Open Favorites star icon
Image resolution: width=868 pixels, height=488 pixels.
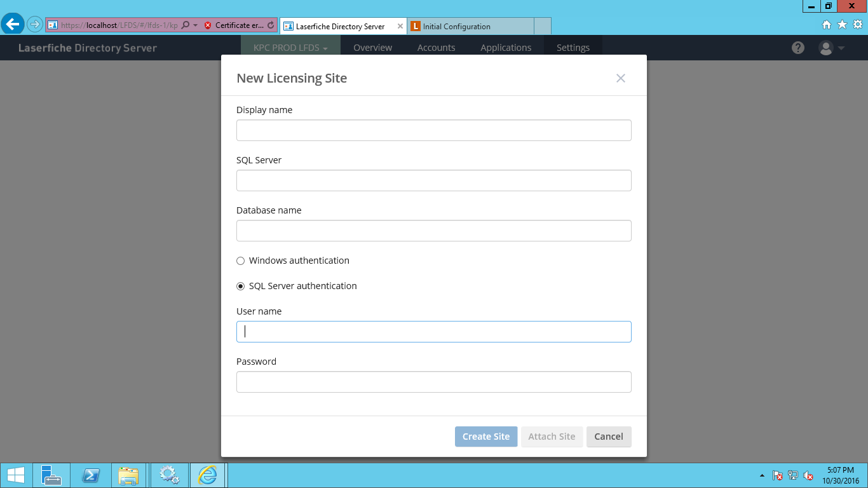pyautogui.click(x=843, y=25)
